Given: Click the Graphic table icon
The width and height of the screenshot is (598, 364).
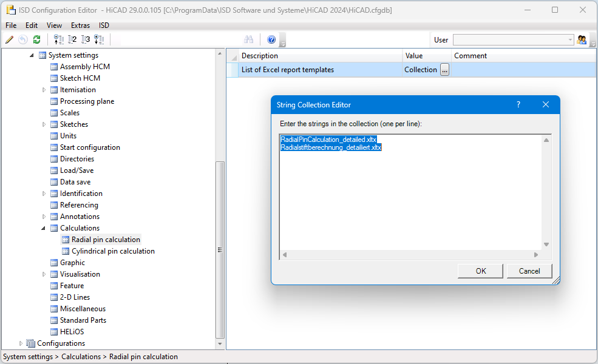Looking at the screenshot, I should click(54, 263).
